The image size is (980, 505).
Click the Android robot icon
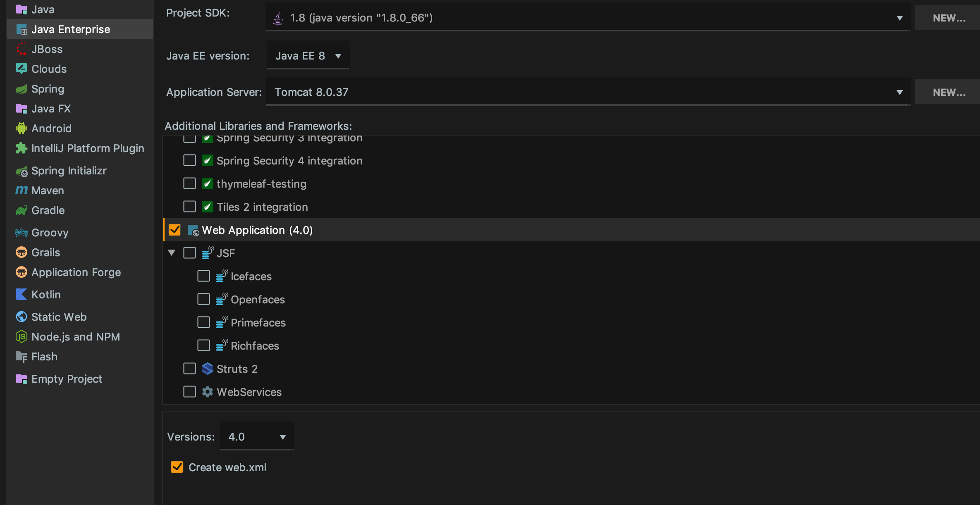[22, 128]
